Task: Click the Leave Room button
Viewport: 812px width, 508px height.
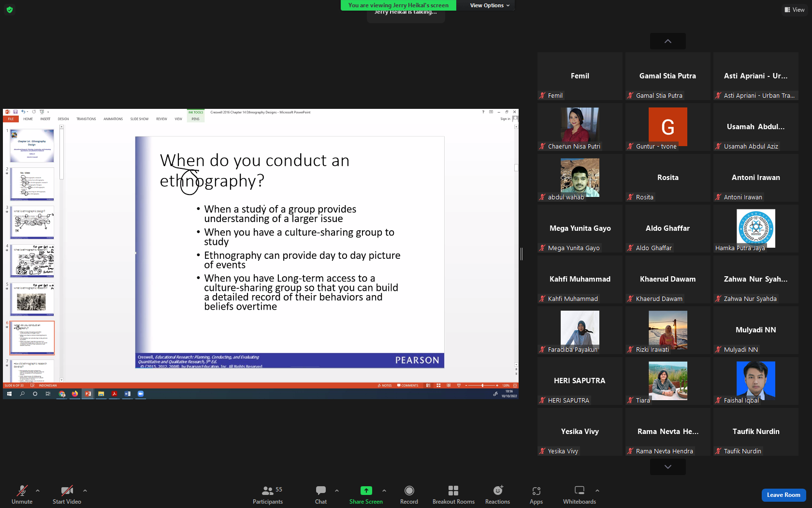Action: click(783, 495)
